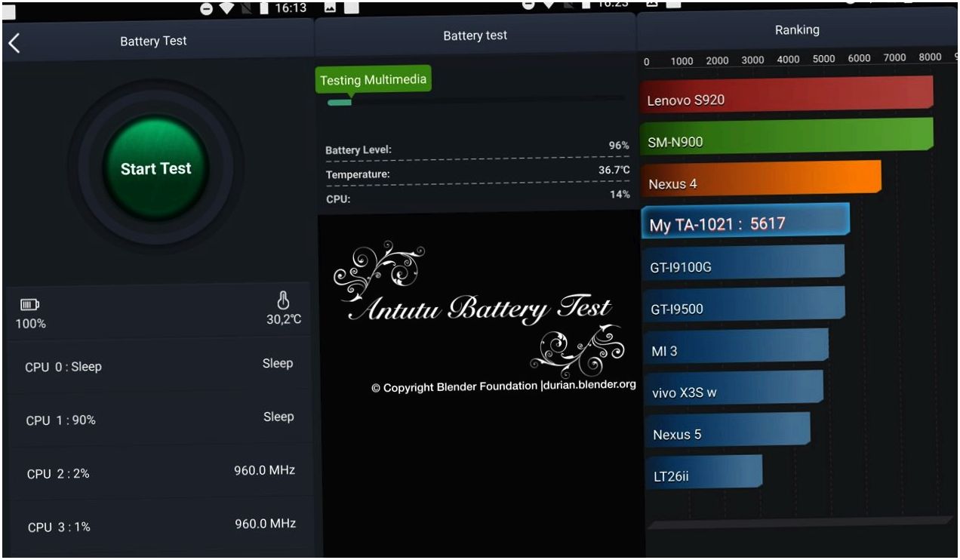Tap the Sleep value for CPU 1

[x=278, y=417]
